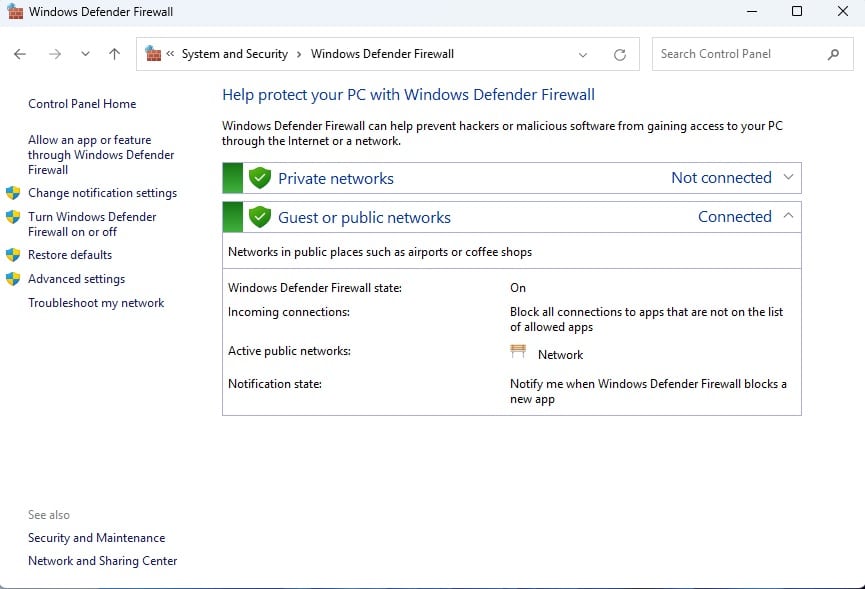Open Security and Maintenance link
Viewport: 865px width, 589px height.
click(x=97, y=538)
